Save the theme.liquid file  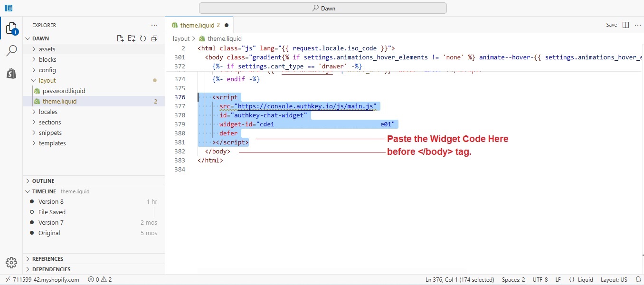point(612,25)
